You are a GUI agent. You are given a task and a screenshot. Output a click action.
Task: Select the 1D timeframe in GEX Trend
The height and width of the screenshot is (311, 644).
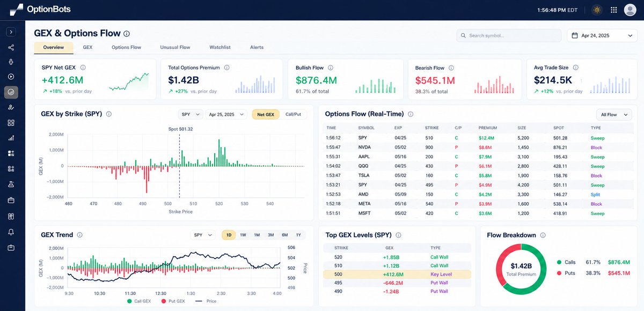[229, 235]
